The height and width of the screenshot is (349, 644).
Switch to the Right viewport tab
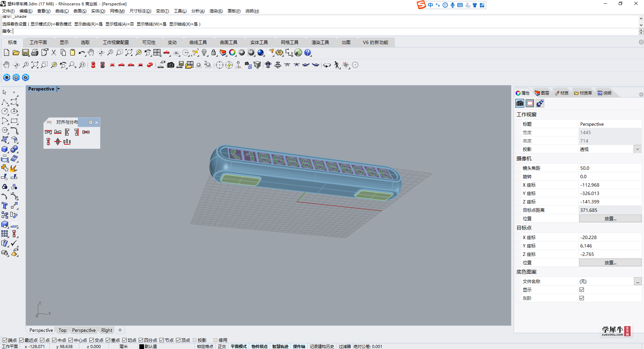107,330
